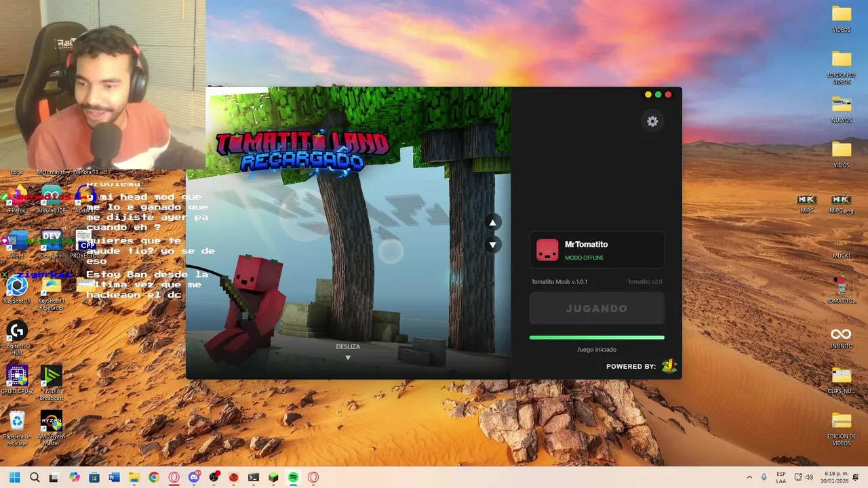
Task: Open the TOMATITO desktop shortcut
Action: click(842, 290)
